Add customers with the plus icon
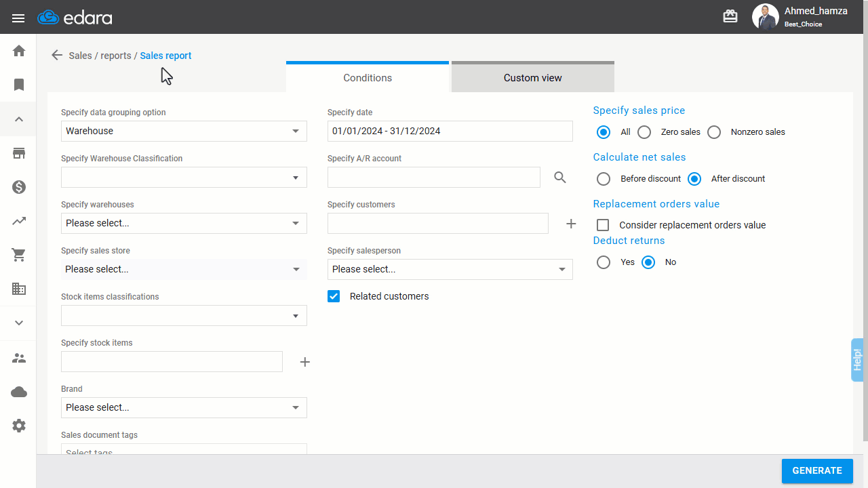 tap(571, 224)
